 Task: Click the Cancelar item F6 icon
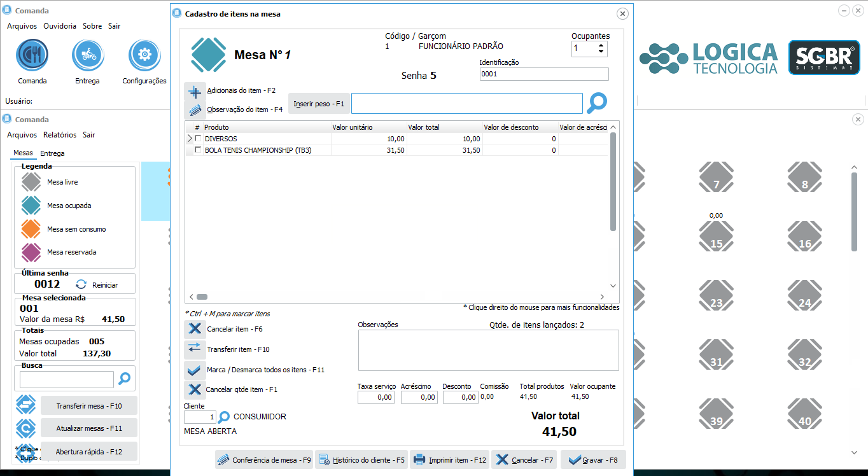coord(194,329)
